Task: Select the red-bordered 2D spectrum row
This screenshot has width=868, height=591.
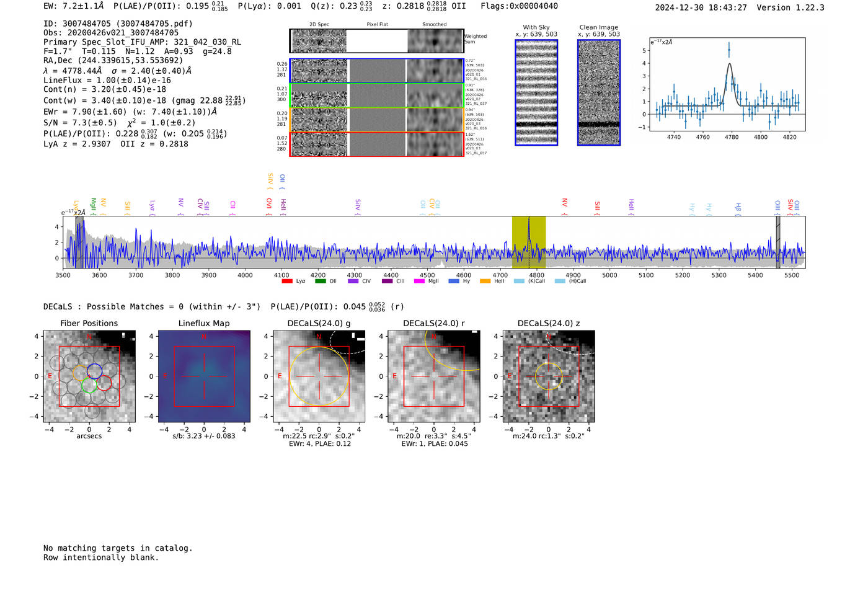Action: coord(377,144)
